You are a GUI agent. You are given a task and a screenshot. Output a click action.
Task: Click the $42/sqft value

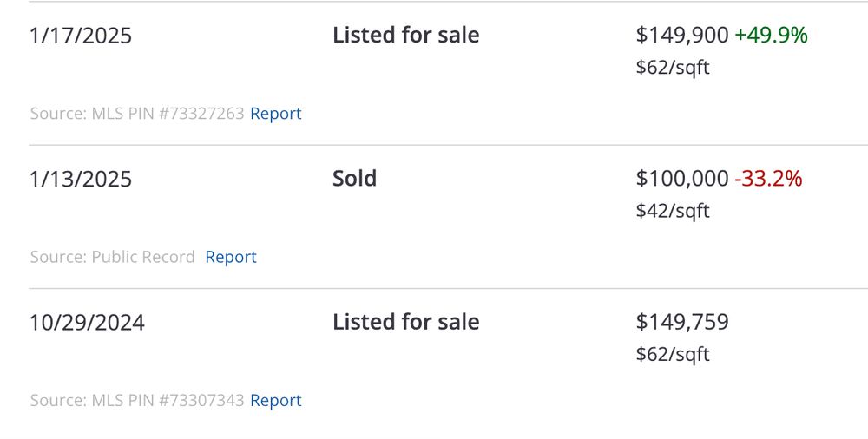click(x=673, y=211)
